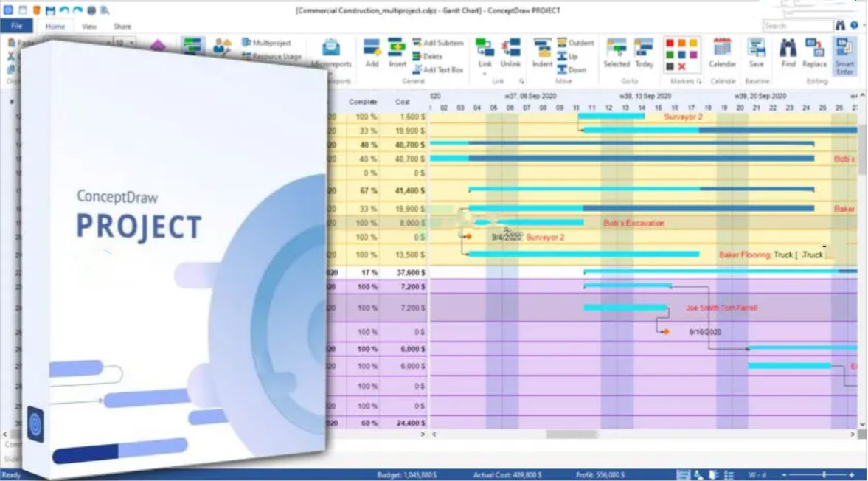Pick the magenta marker color
The height and width of the screenshot is (481, 868).
coord(693,55)
